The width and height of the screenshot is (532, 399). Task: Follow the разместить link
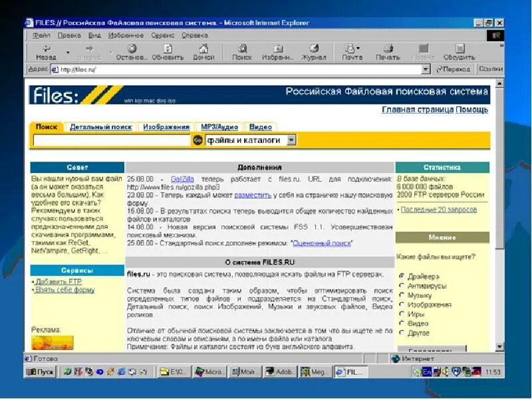pyautogui.click(x=253, y=195)
